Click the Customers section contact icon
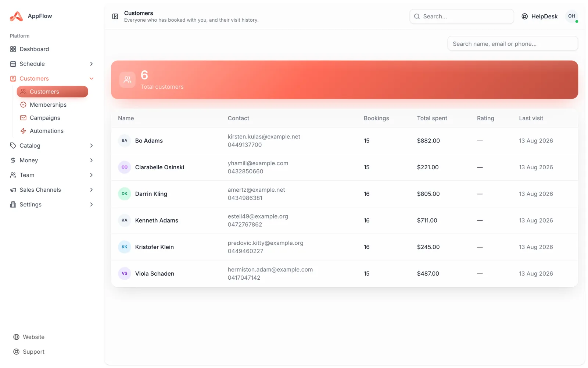Screen dimensions: 588x368 click(x=13, y=78)
